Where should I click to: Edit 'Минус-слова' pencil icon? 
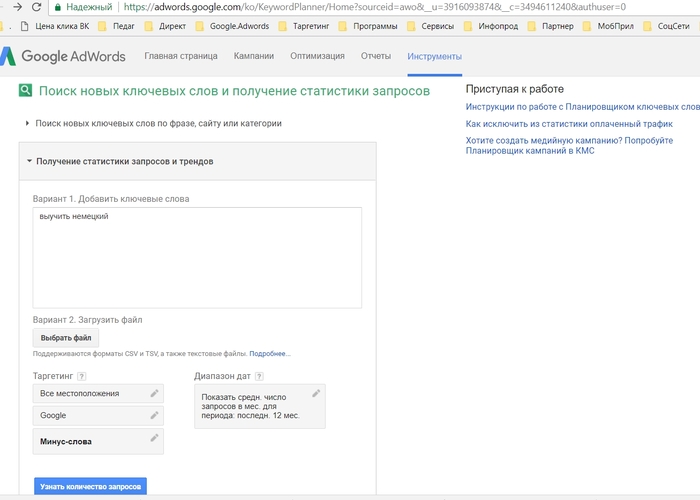click(x=154, y=438)
